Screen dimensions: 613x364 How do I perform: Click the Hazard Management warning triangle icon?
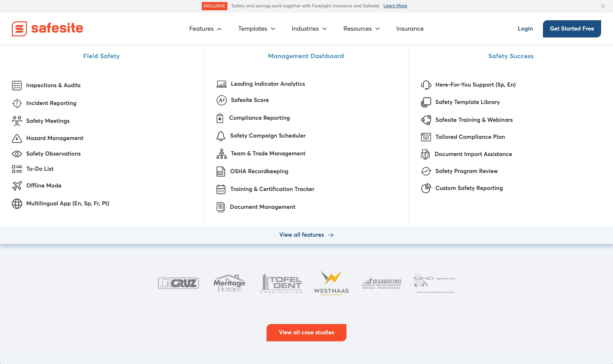click(x=17, y=138)
